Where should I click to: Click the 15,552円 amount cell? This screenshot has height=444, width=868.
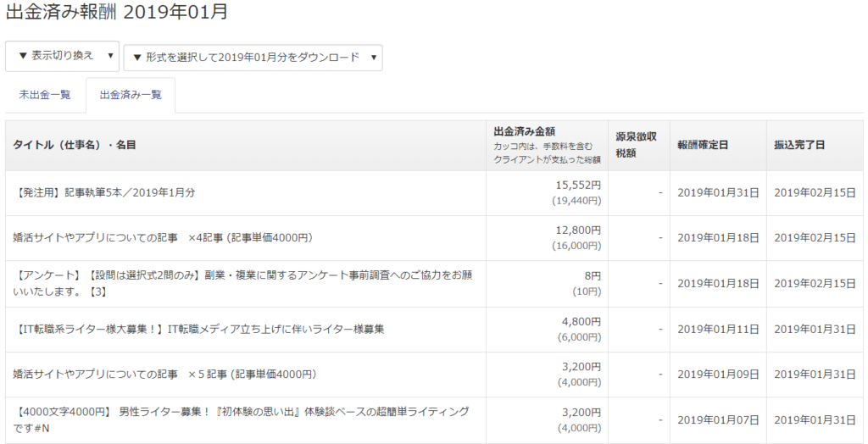(x=578, y=186)
